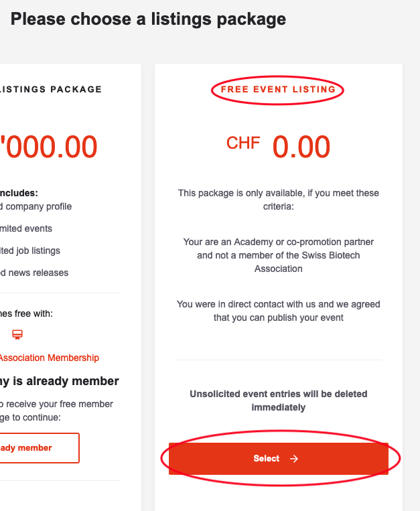Click the 'direct contact with us' paragraph
420x511 pixels.
(278, 311)
